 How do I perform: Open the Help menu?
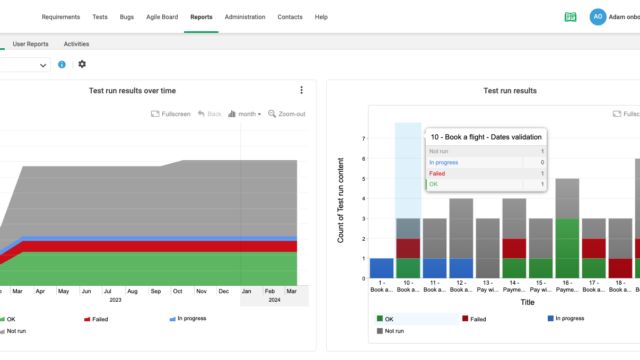(x=321, y=17)
